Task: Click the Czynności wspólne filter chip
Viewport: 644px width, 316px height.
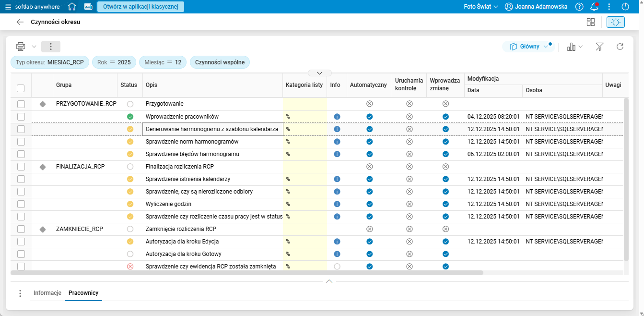Action: point(220,62)
